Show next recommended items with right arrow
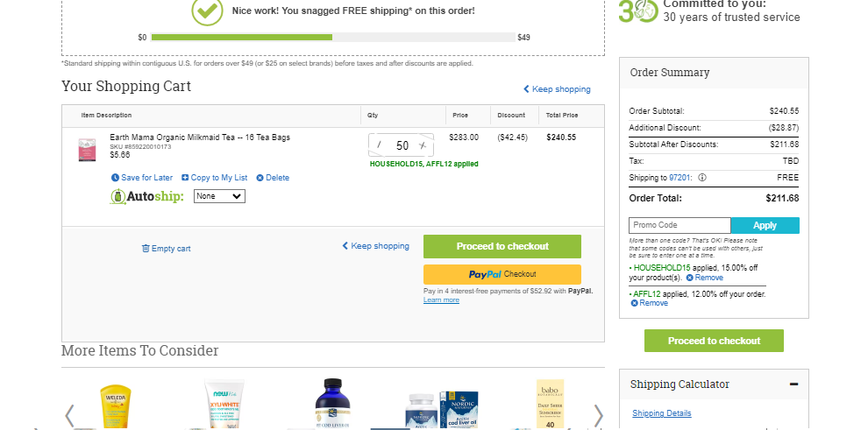The height and width of the screenshot is (430, 868). tap(598, 416)
